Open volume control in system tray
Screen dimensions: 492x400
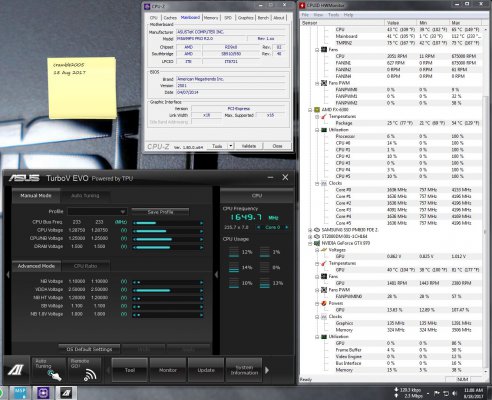(x=455, y=393)
